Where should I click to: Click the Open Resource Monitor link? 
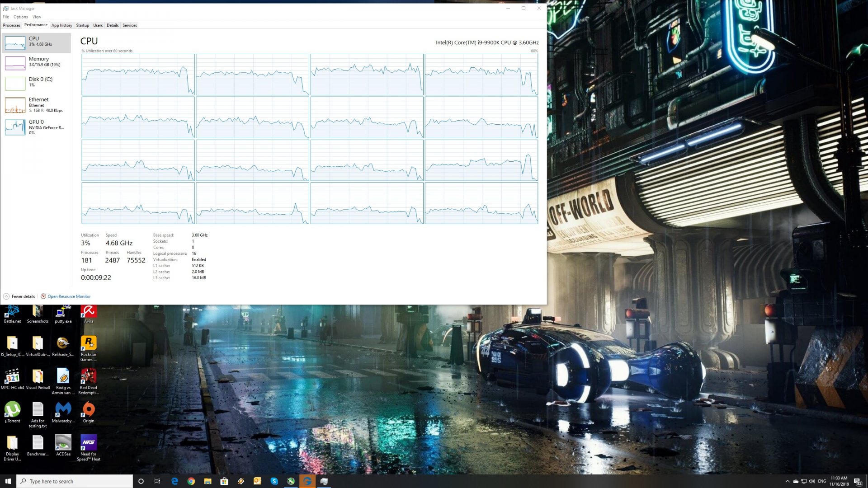69,296
